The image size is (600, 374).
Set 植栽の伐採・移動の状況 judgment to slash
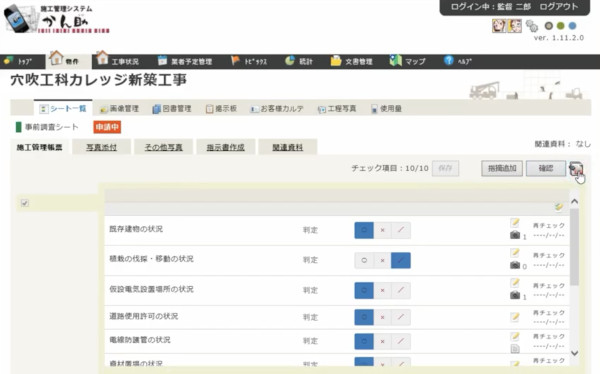click(401, 260)
